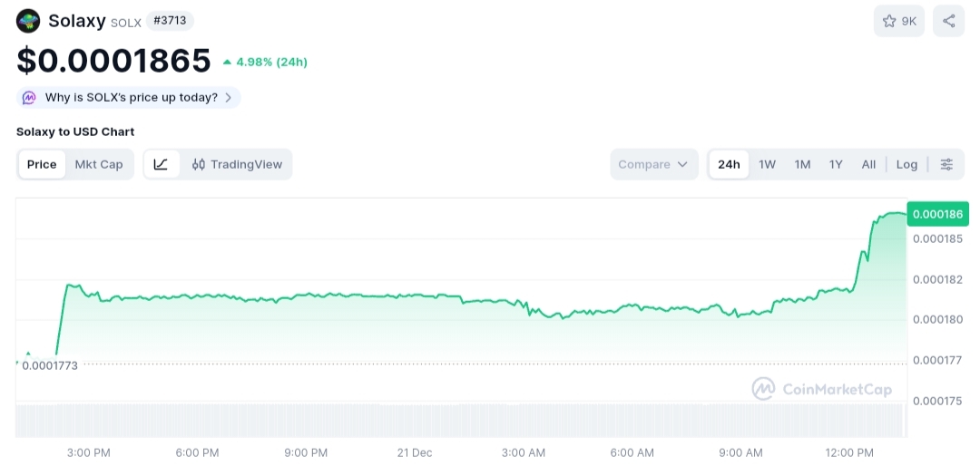
Task: Expand the Compare dropdown
Action: point(653,164)
